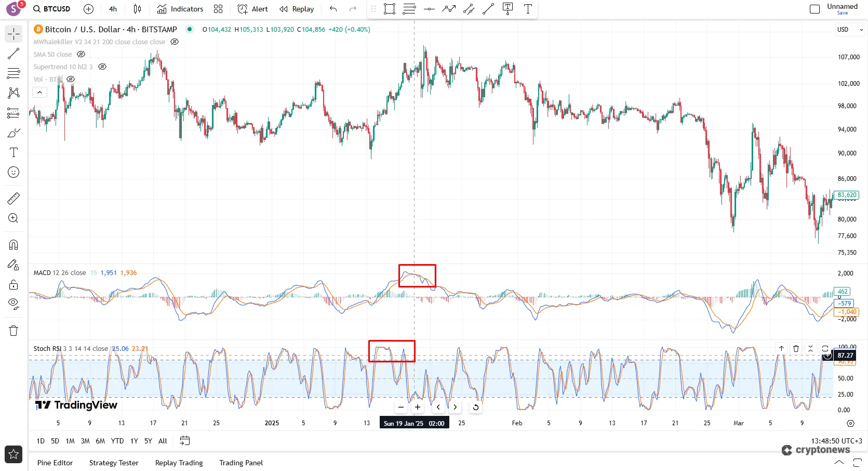
Task: Maximize the Stoch RSI pane
Action: point(825,349)
